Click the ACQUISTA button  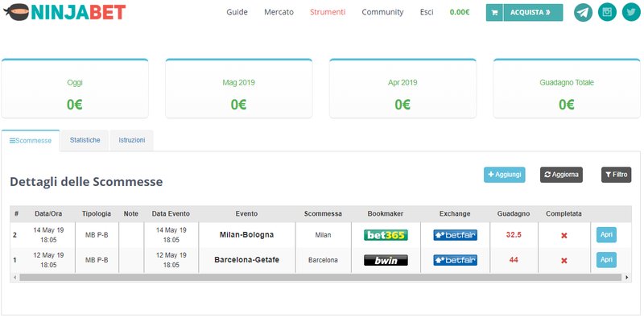[533, 13]
